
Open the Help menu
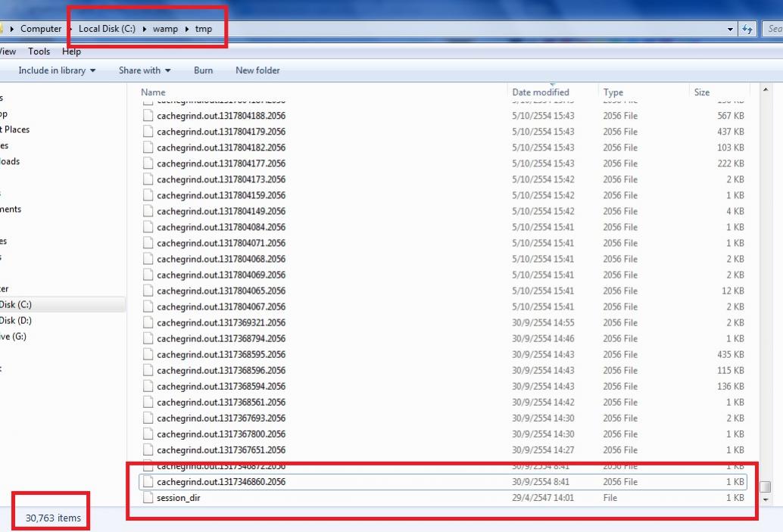point(71,51)
